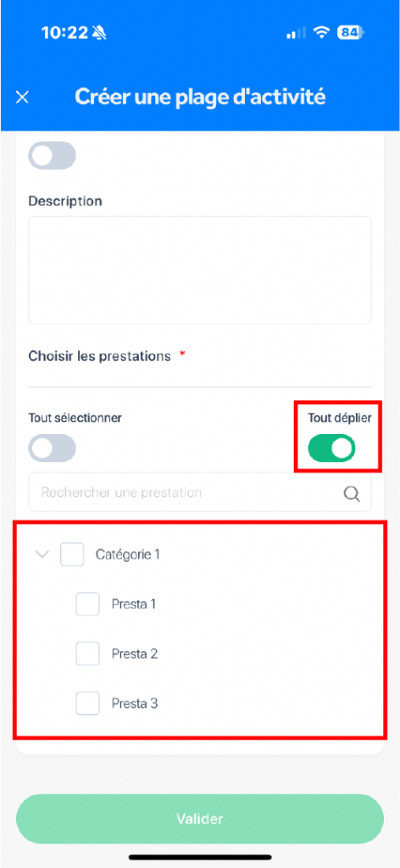Select the Presta 3 checkbox

pyautogui.click(x=87, y=704)
